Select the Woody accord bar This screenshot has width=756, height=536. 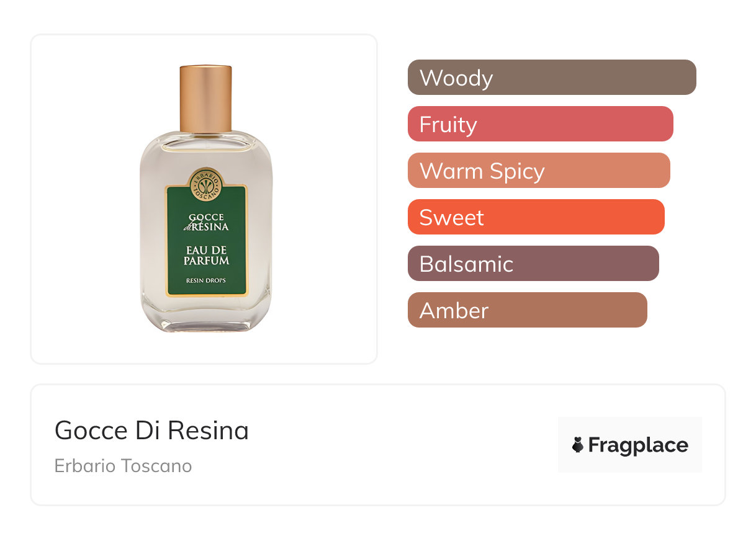552,78
